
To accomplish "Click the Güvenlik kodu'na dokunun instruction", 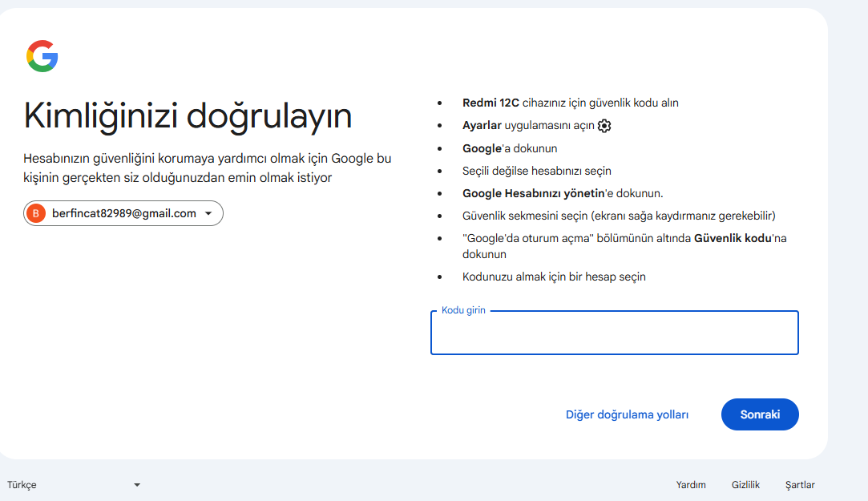I will (x=624, y=246).
